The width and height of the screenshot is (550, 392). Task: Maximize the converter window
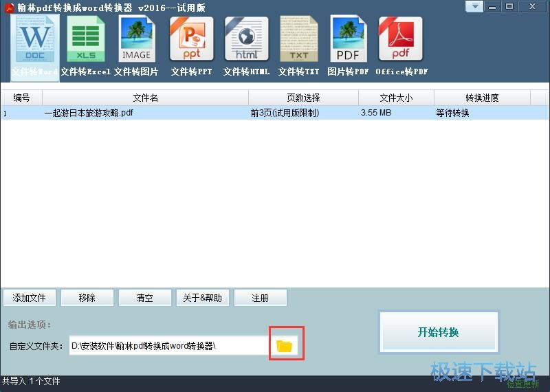click(509, 6)
